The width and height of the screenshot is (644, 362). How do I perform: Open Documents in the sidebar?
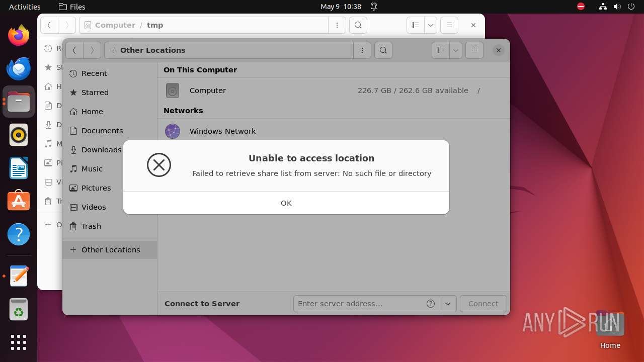pyautogui.click(x=110, y=131)
